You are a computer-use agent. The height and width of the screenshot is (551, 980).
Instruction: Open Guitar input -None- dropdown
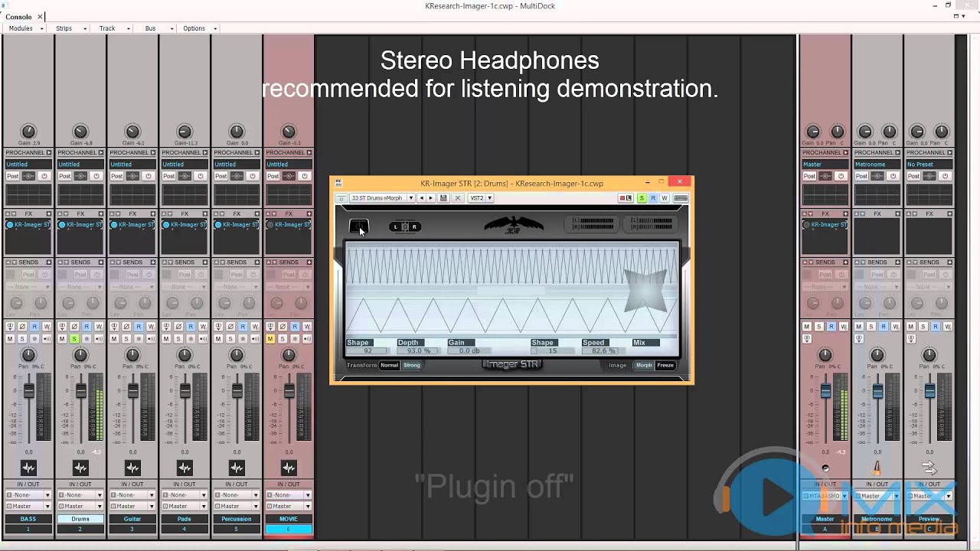[132, 495]
